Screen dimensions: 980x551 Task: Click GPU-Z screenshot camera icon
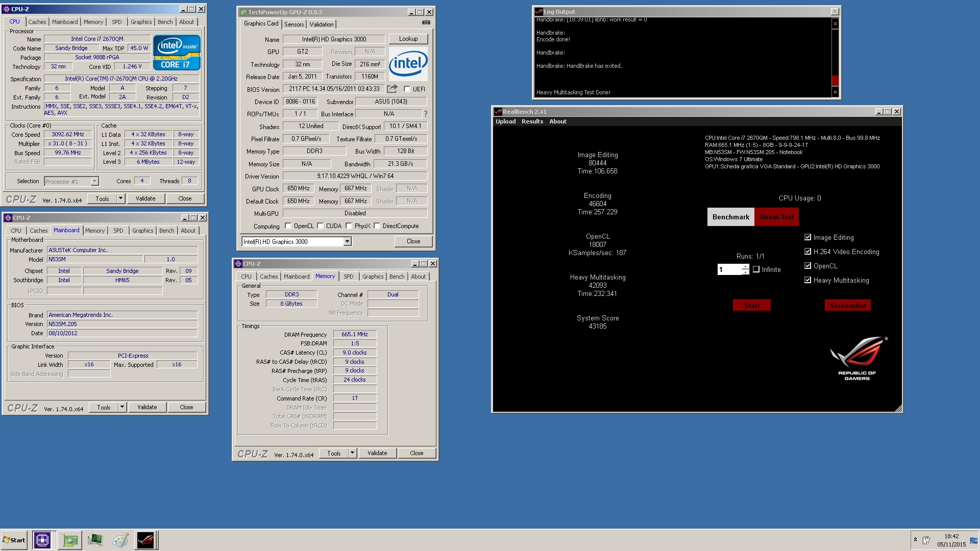(x=426, y=22)
